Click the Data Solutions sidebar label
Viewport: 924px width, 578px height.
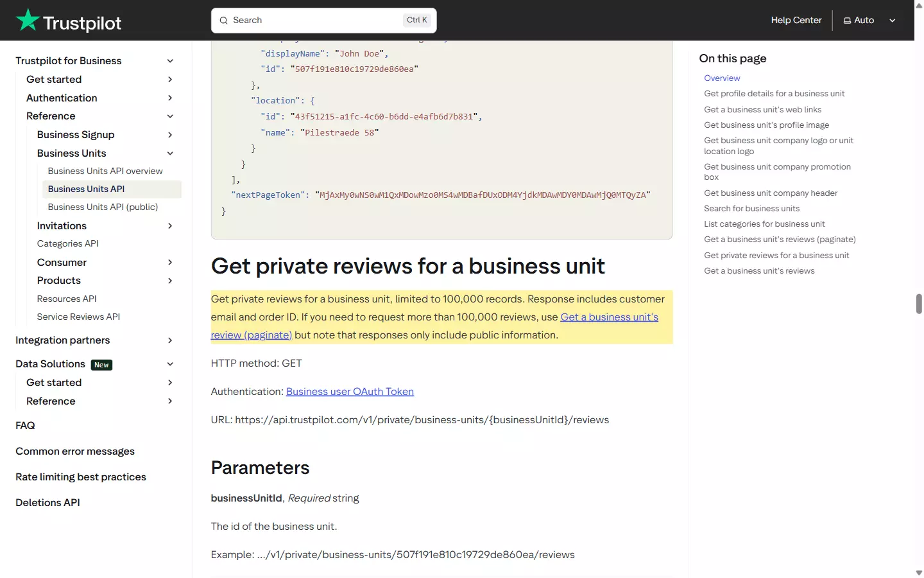click(50, 364)
